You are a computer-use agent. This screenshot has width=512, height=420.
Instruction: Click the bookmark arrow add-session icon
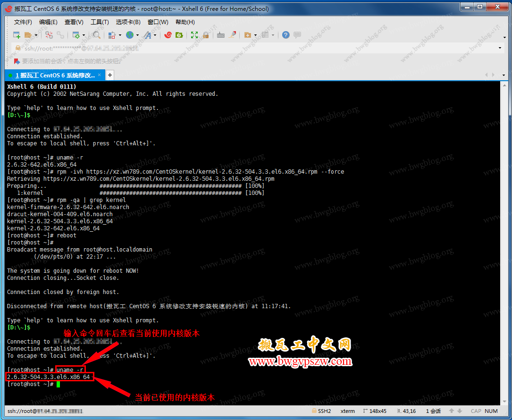click(x=17, y=61)
